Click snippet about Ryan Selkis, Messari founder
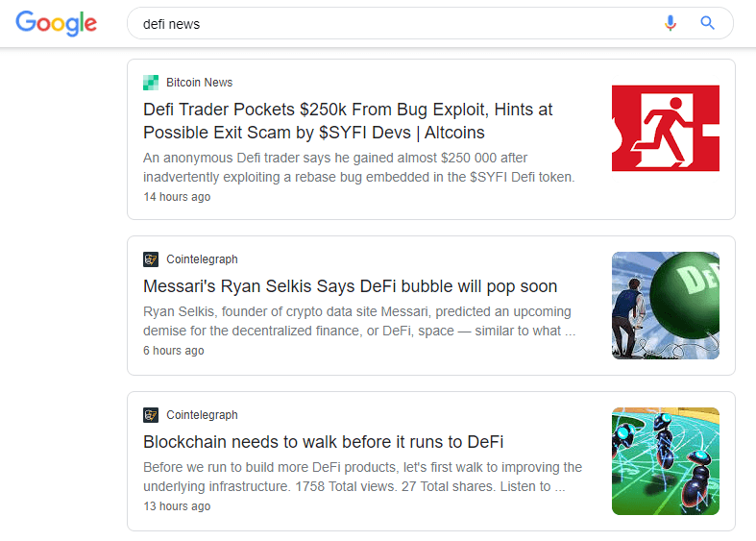 tap(359, 321)
